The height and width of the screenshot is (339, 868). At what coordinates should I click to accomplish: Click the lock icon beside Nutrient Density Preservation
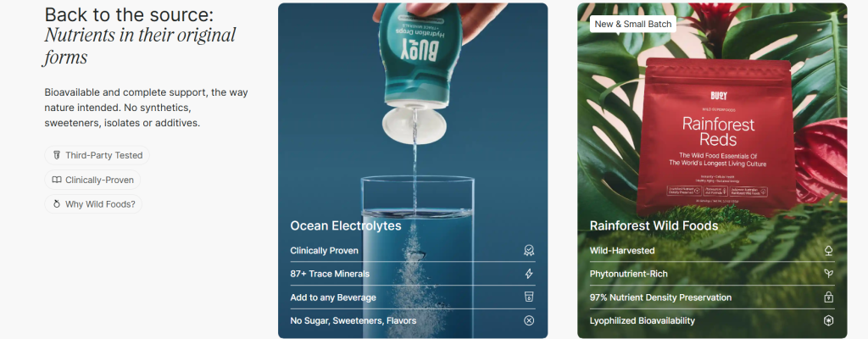(x=828, y=297)
